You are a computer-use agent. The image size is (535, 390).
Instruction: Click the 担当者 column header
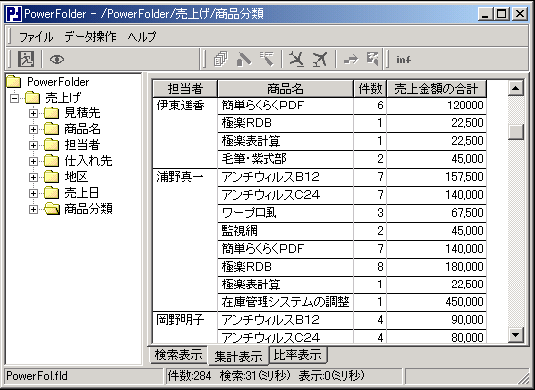point(185,89)
